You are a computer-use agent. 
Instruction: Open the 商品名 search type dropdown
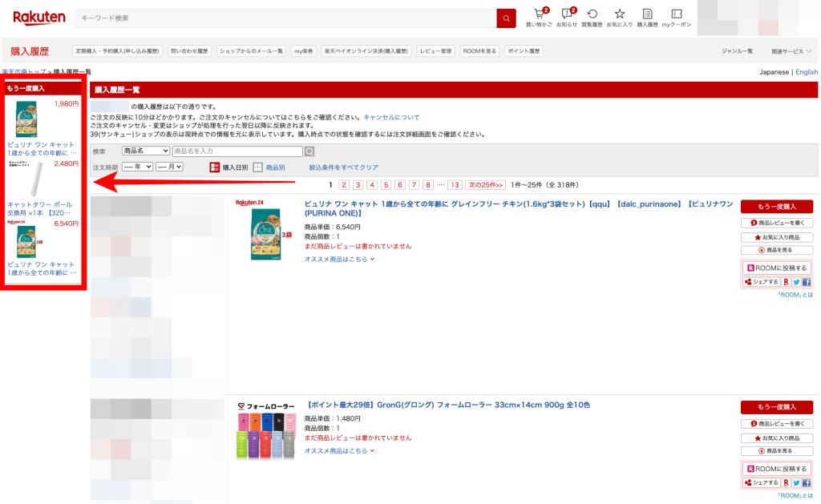click(x=146, y=151)
